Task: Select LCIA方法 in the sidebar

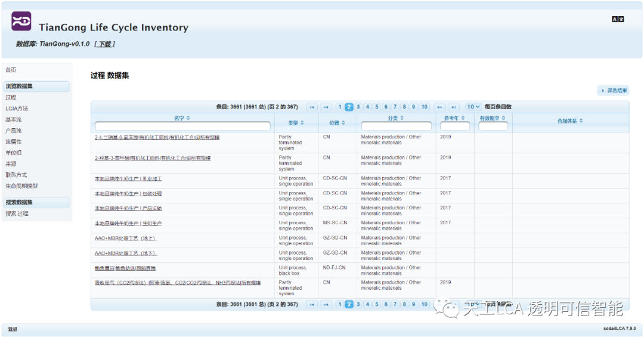Action: [17, 109]
